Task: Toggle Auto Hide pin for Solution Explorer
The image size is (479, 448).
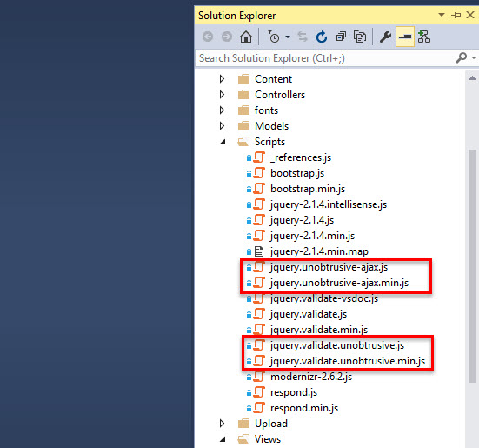Action: (456, 15)
